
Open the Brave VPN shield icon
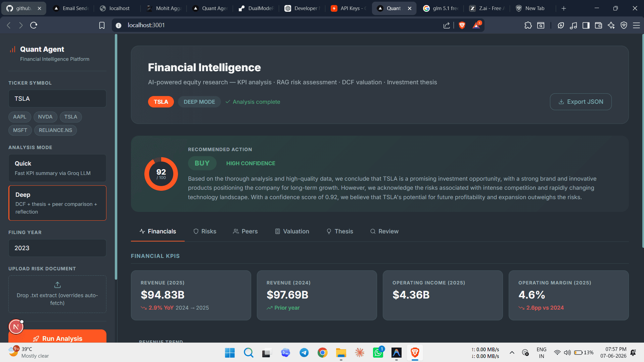[x=624, y=25]
